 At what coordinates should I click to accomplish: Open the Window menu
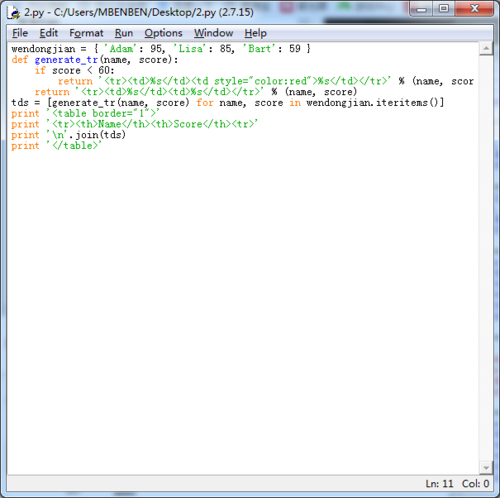click(x=214, y=33)
